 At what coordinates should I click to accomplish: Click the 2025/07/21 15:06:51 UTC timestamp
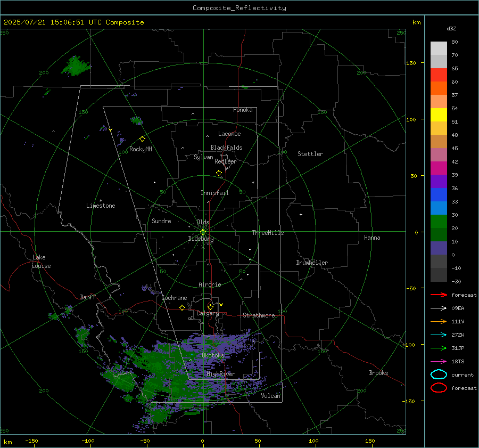coord(52,22)
